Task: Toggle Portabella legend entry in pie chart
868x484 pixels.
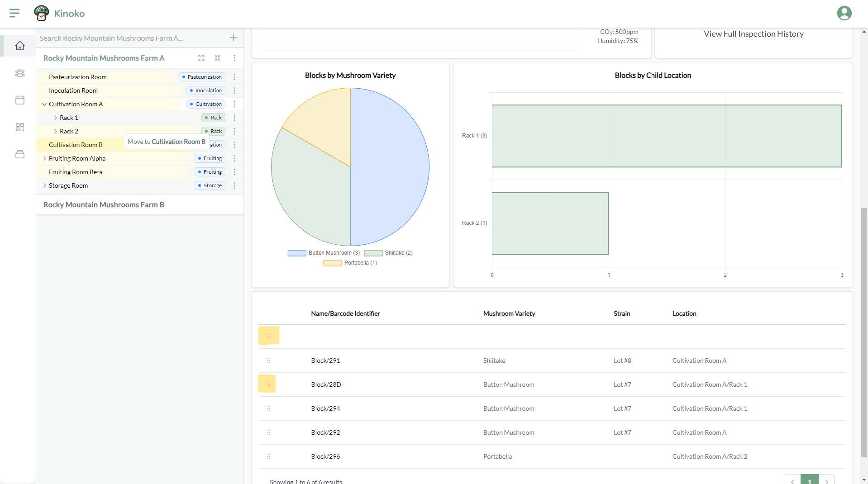Action: [350, 263]
